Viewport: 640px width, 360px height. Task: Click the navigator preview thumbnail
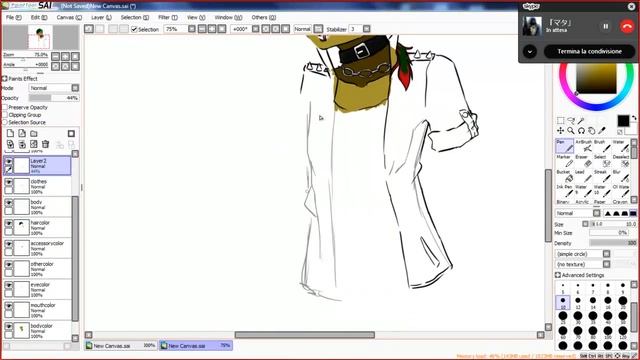pos(40,38)
